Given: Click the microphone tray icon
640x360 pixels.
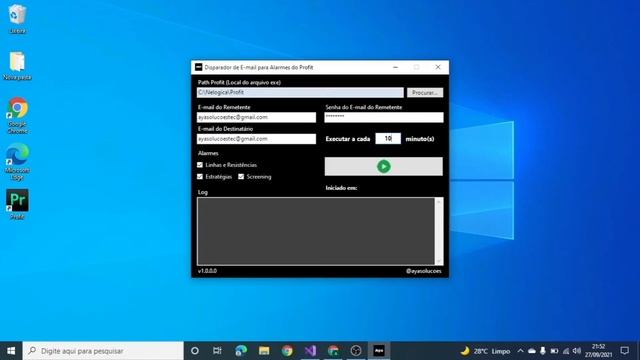Looking at the screenshot, I should pyautogui.click(x=542, y=351).
